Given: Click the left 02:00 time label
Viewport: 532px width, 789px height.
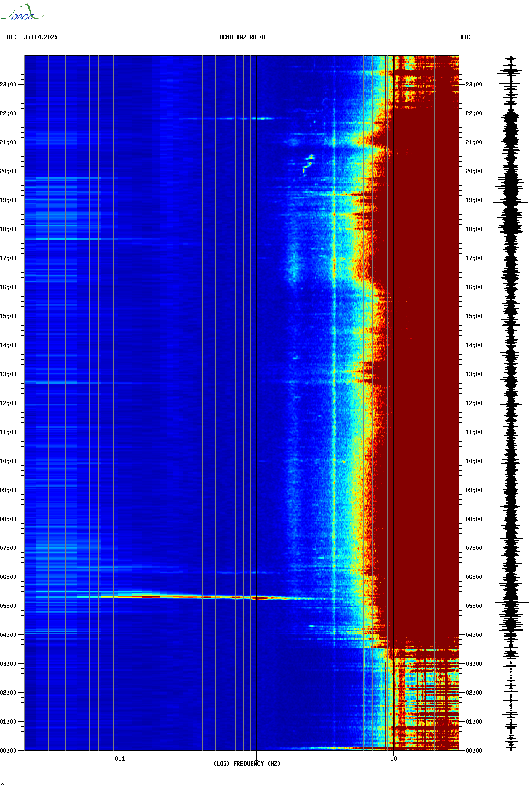Looking at the screenshot, I should [x=8, y=693].
